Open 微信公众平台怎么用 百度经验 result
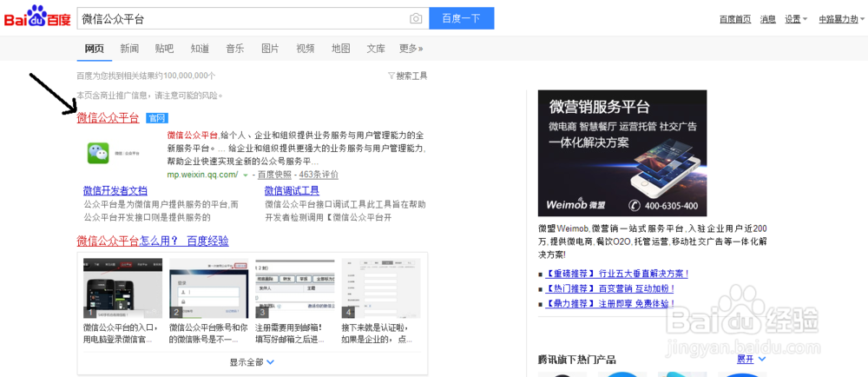Viewport: 868px width, 377px height. click(153, 241)
